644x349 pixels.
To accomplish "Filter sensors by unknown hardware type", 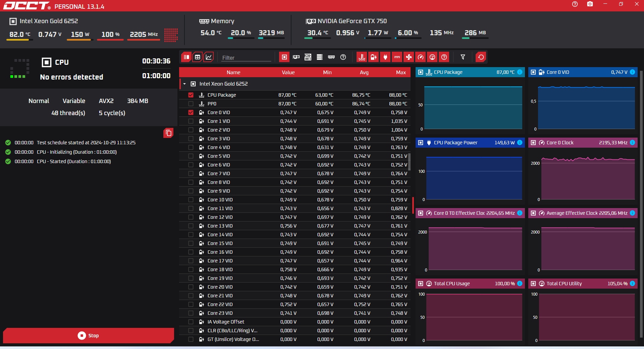I will coord(343,57).
